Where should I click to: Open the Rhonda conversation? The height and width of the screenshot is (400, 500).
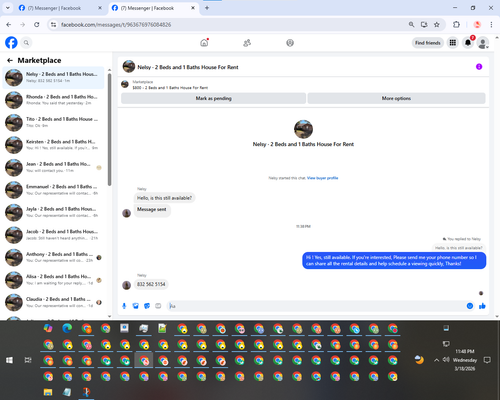[x=54, y=100]
